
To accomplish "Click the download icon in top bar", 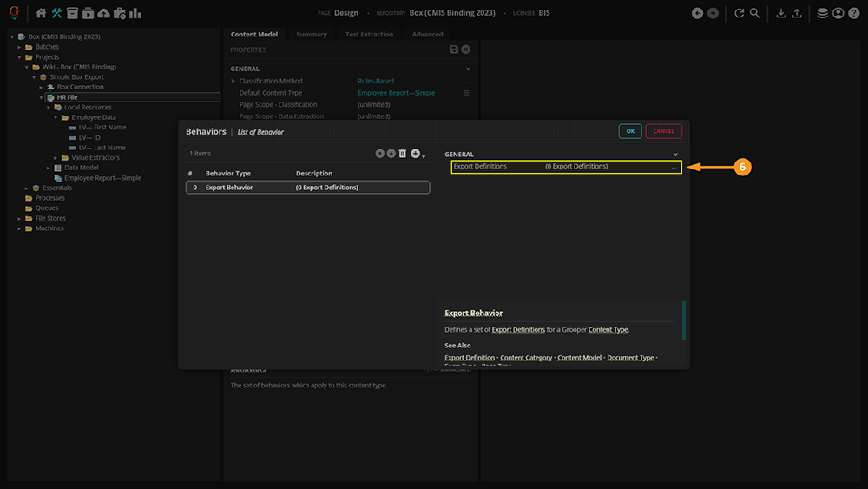I will pyautogui.click(x=780, y=13).
